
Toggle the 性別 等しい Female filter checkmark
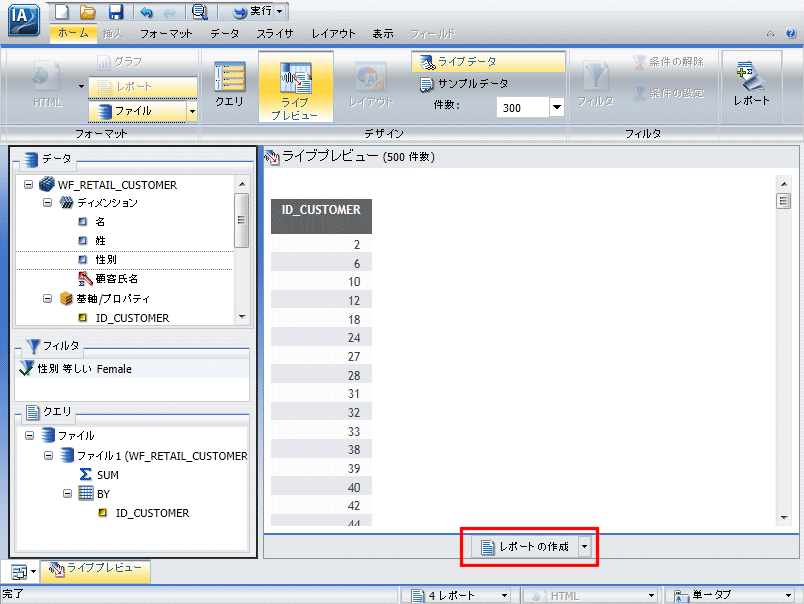(26, 369)
